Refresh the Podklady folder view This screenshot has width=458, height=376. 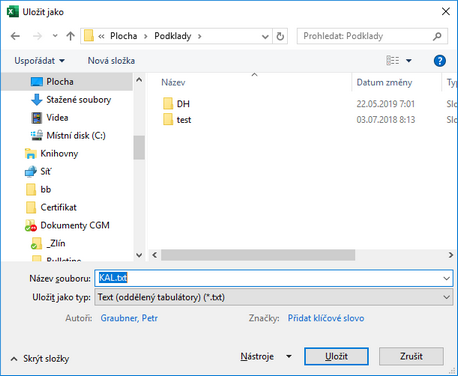coord(280,36)
